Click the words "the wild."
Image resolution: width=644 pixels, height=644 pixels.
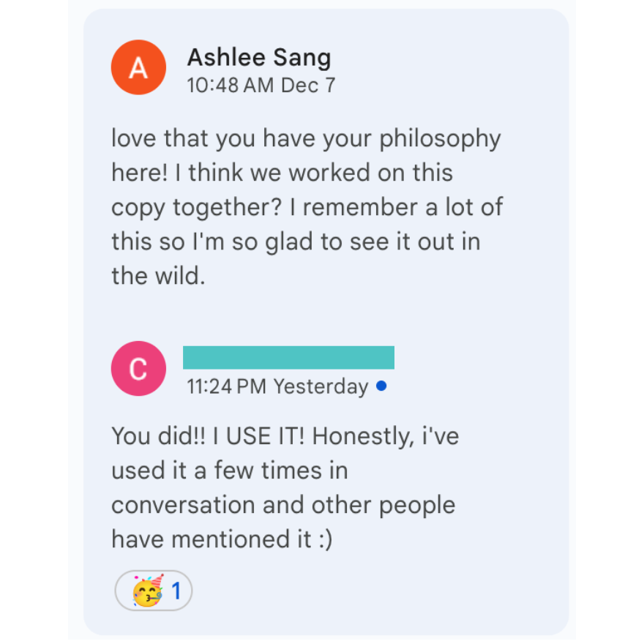pyautogui.click(x=158, y=276)
